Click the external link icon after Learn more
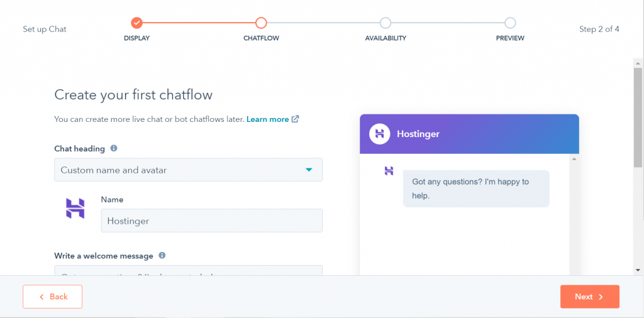This screenshot has width=644, height=318. [x=296, y=119]
